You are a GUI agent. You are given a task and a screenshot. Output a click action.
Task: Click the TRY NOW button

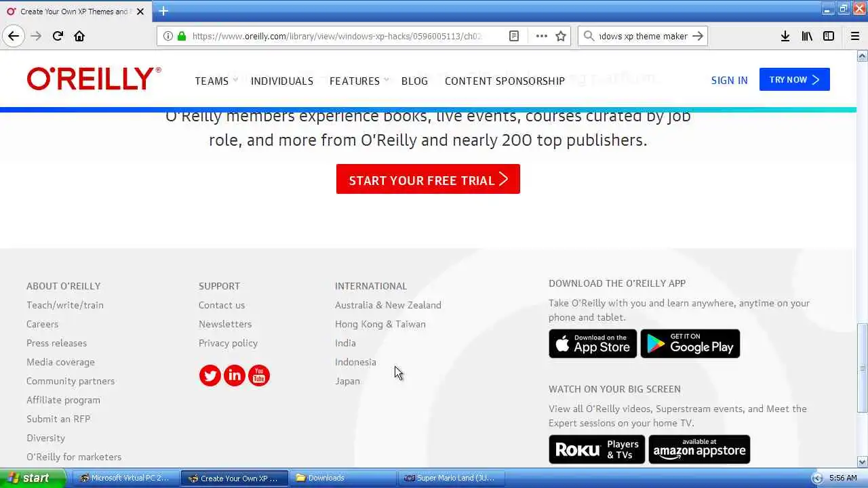[x=795, y=79]
